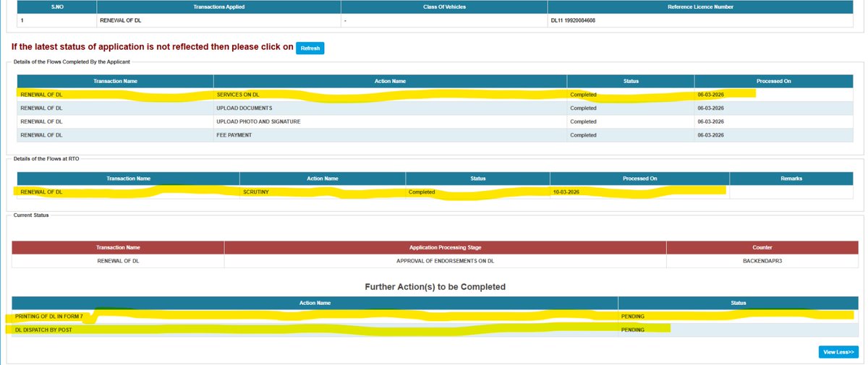
Task: Click the UPLOAD DOCUMENTS action cell
Action: pyautogui.click(x=390, y=108)
